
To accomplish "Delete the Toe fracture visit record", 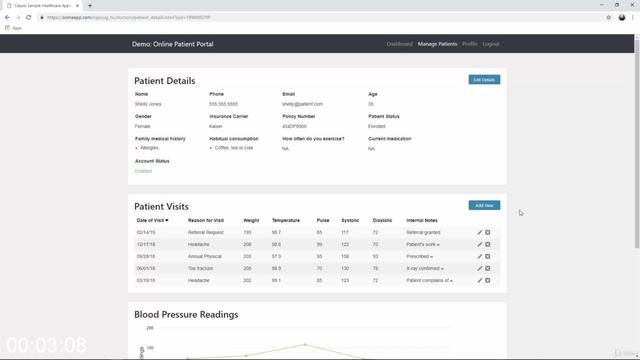I will 487,269.
